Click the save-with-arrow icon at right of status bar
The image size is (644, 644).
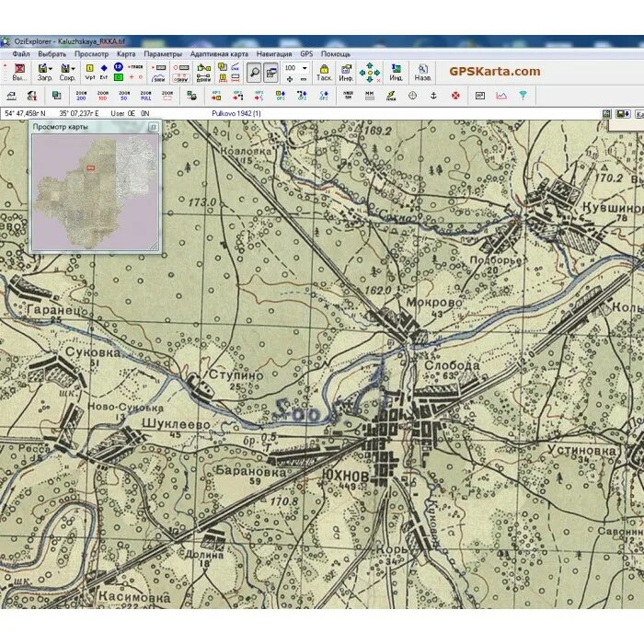[623, 114]
